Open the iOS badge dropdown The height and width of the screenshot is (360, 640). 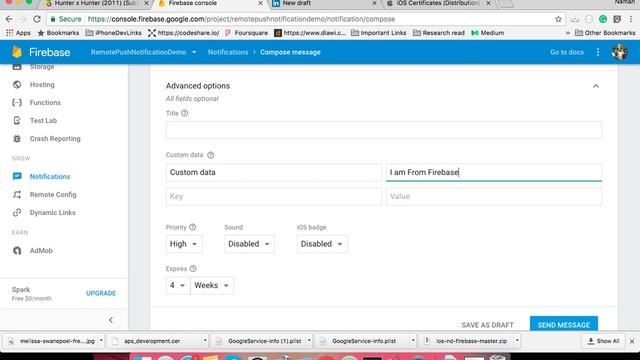(x=322, y=244)
